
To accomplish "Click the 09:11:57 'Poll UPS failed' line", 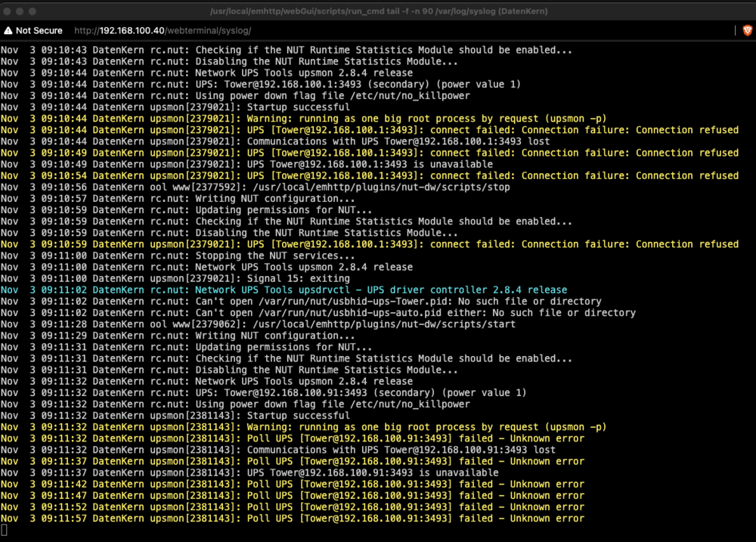I will click(x=292, y=519).
